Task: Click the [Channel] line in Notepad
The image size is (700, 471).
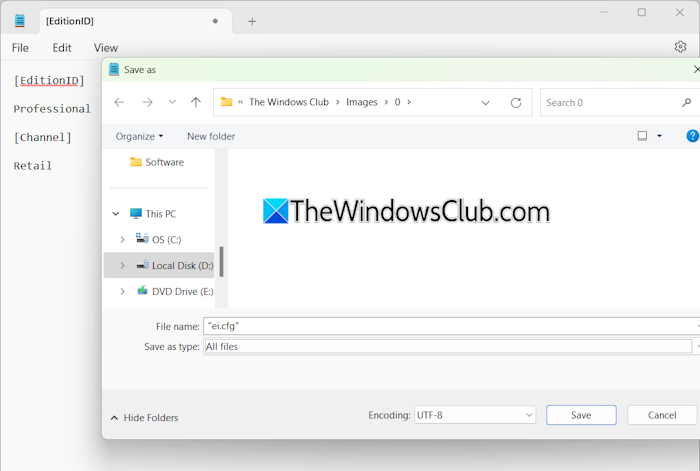Action: click(42, 138)
